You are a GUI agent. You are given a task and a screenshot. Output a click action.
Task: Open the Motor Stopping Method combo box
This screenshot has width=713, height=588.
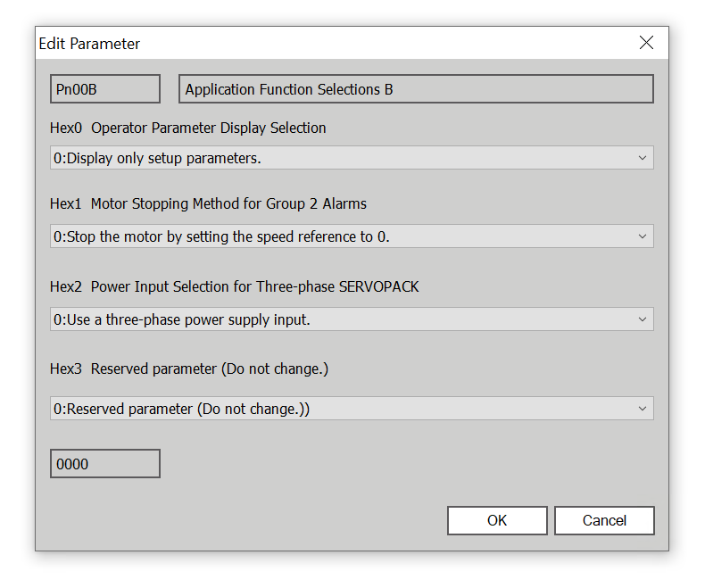(339, 236)
